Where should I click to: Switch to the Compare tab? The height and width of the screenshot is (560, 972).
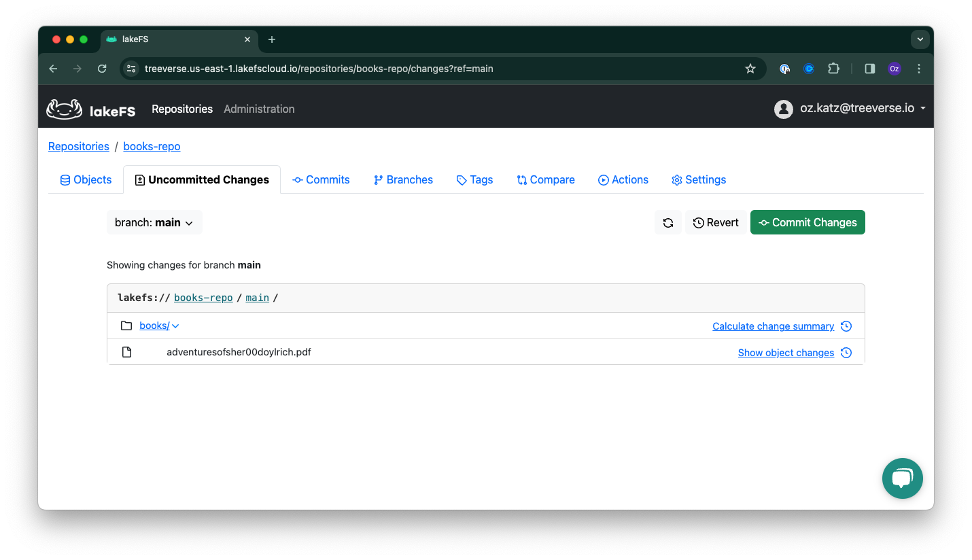tap(546, 179)
